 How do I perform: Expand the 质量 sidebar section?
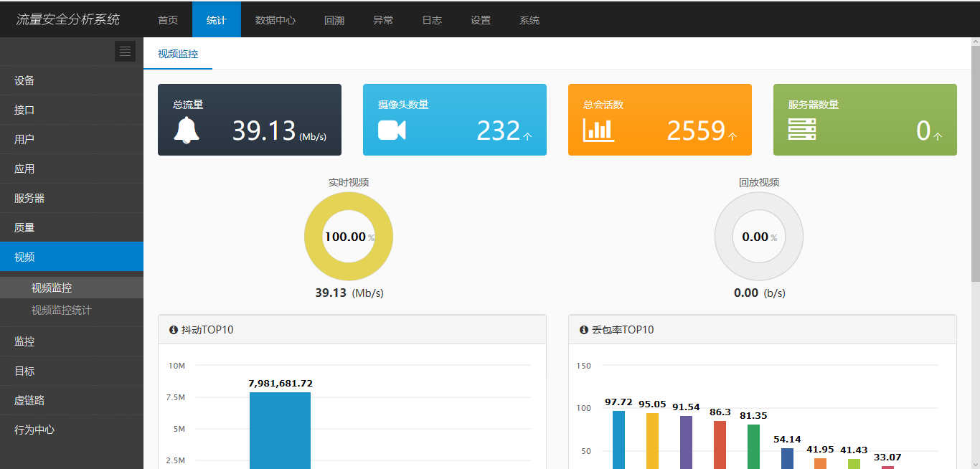(x=72, y=227)
